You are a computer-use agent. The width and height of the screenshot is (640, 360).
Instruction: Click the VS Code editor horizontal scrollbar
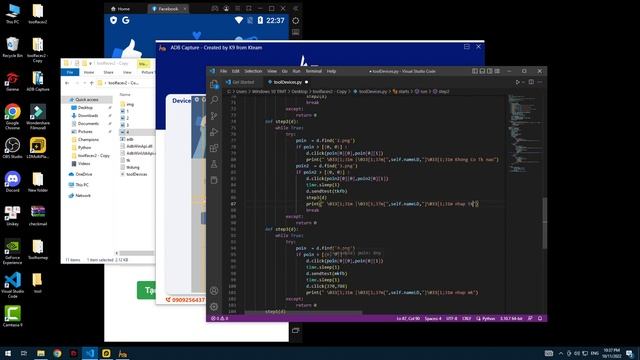point(304,313)
